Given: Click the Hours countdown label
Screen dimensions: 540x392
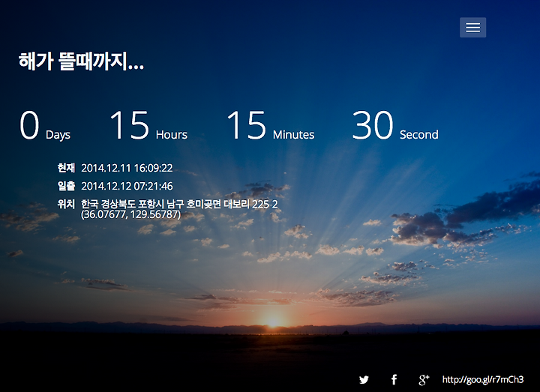Looking at the screenshot, I should [x=172, y=135].
